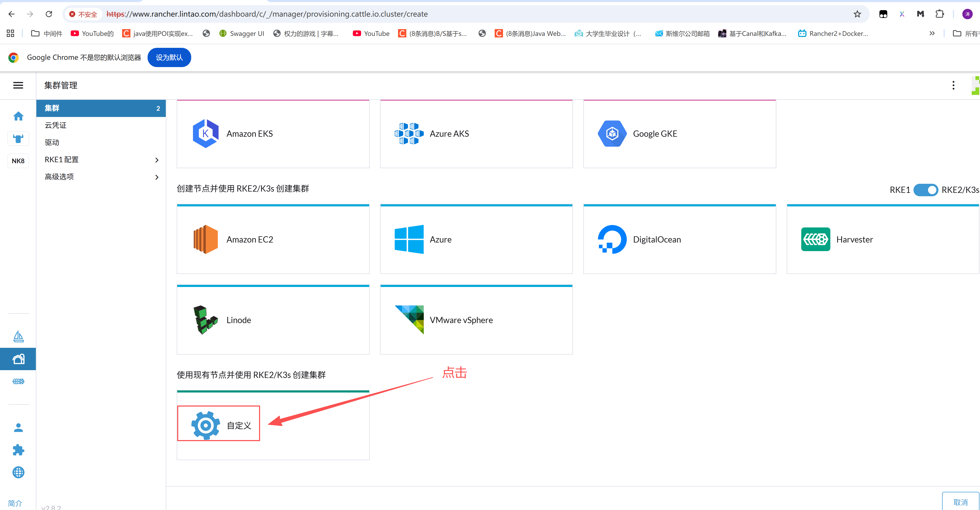980x510 pixels.
Task: Toggle the RKE1 / RKE2/K3s switch
Action: [926, 189]
